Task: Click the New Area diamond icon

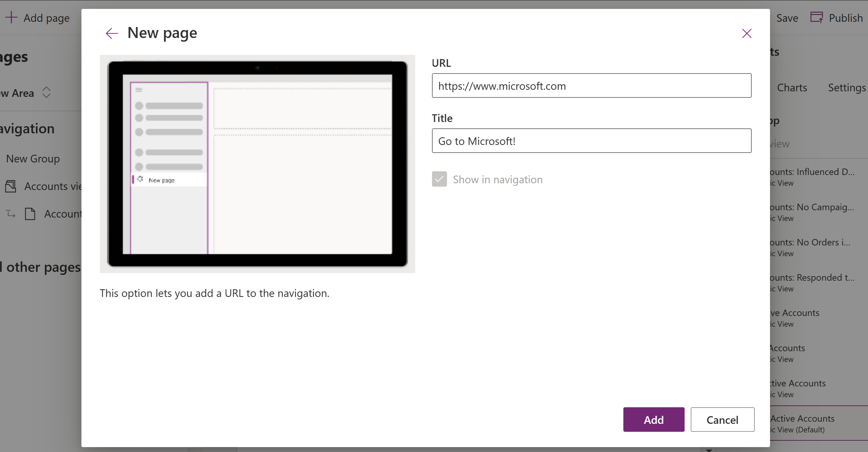Action: point(45,92)
